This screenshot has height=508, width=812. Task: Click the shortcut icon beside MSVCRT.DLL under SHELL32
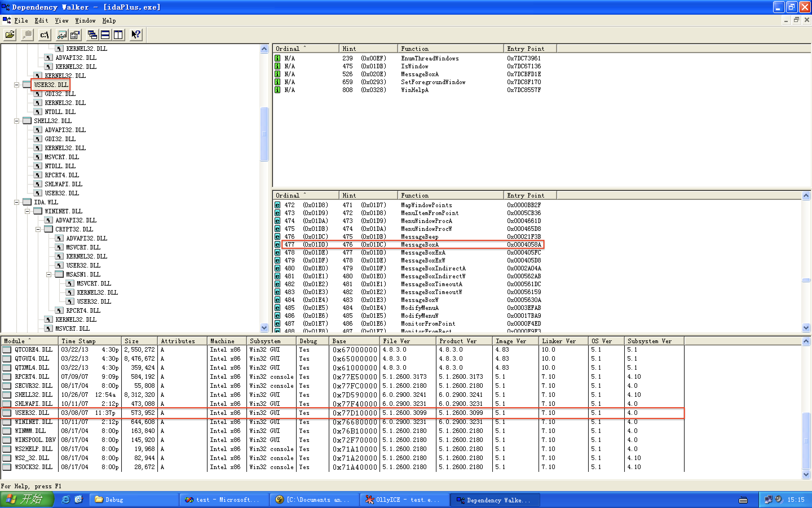(x=38, y=157)
